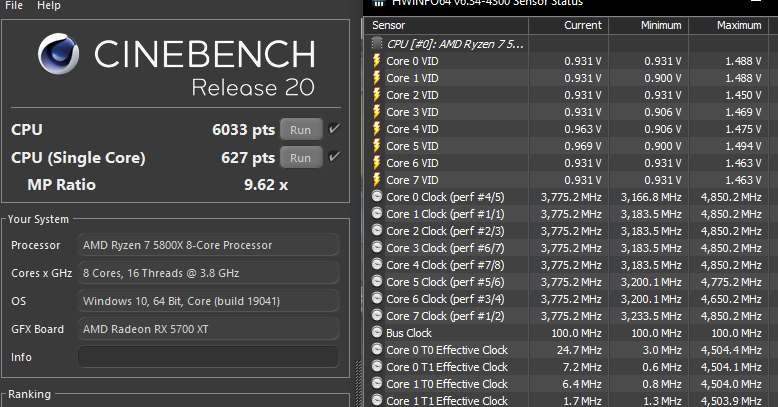The height and width of the screenshot is (407, 778).
Task: Toggle the checkbox beside CPU (Single Core) test
Action: point(334,156)
